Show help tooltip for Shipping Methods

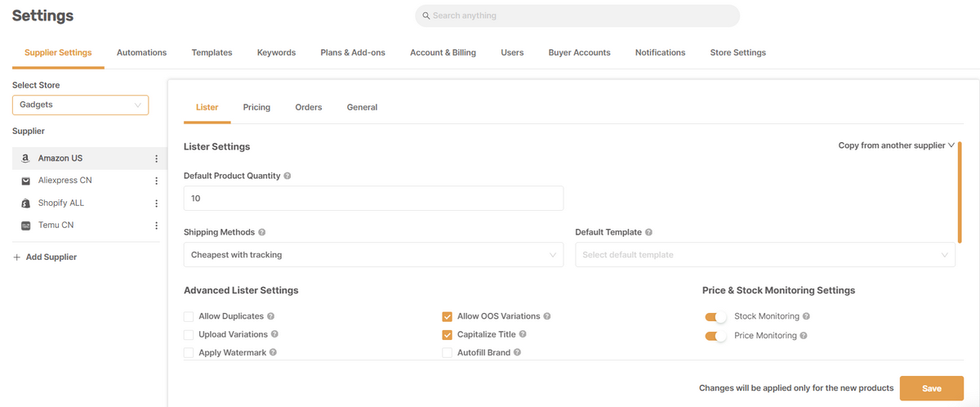tap(262, 232)
